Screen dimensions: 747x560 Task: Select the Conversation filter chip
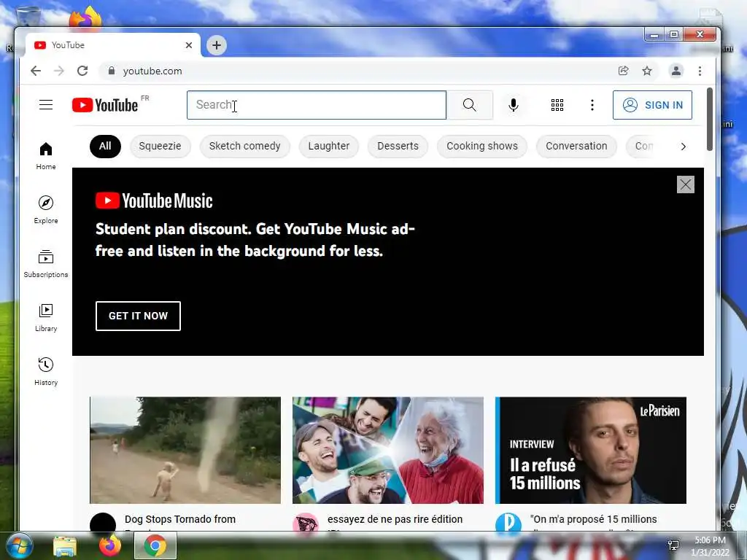click(x=576, y=146)
